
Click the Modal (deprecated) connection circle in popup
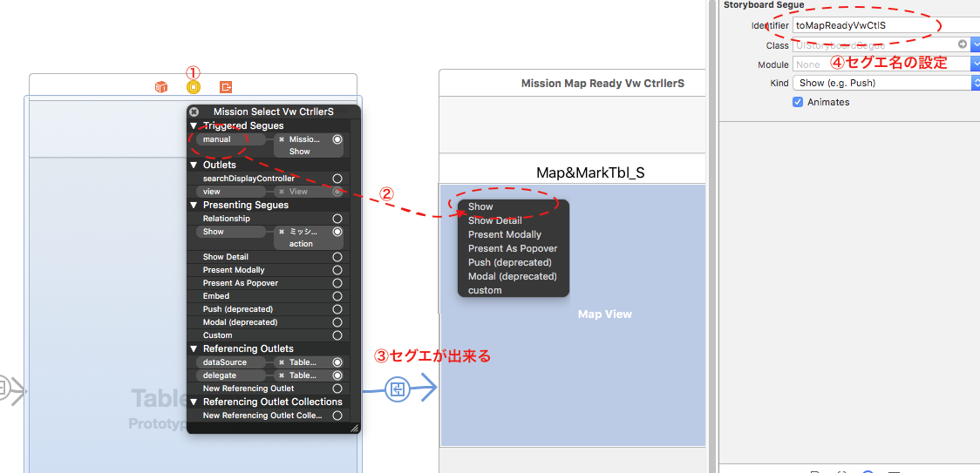337,322
